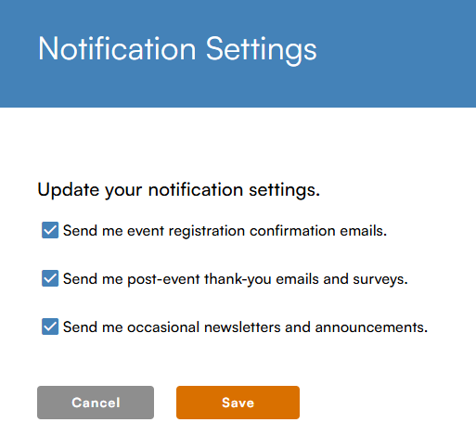Toggle off the first notification checkbox
Viewport: 476px width, 448px height.
(x=50, y=230)
